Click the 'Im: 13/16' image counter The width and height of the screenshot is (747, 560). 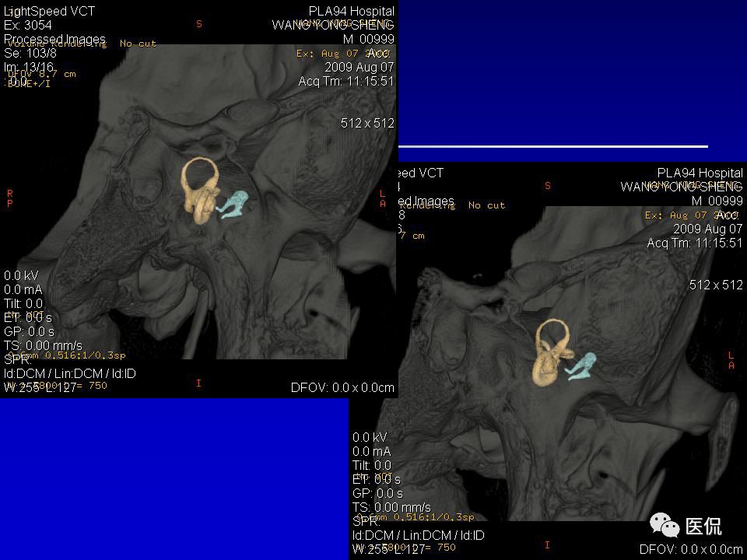(29, 67)
